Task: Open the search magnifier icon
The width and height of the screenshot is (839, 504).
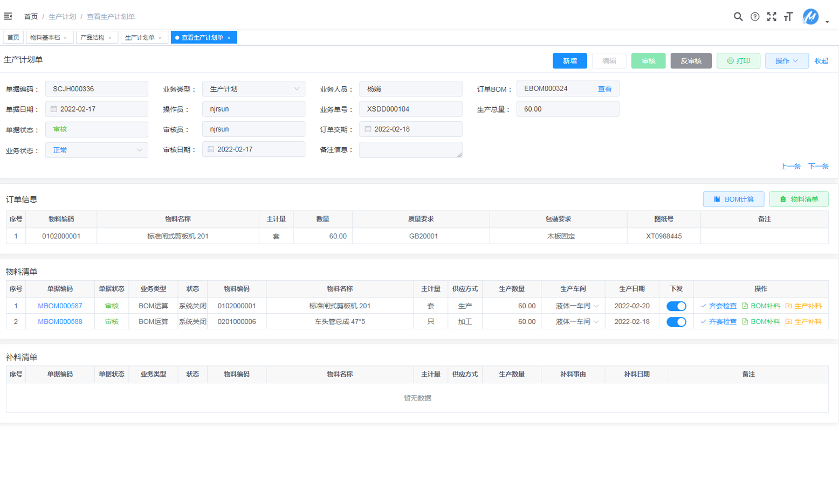Action: click(x=738, y=17)
